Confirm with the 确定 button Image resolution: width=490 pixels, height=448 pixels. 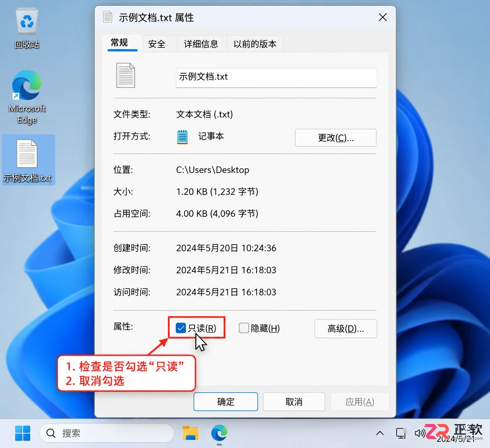point(226,402)
